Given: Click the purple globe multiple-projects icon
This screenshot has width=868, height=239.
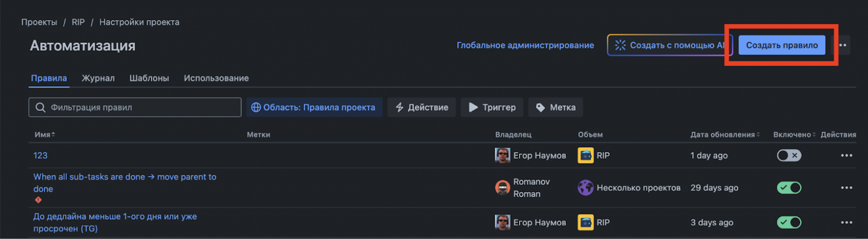Looking at the screenshot, I should pos(585,188).
